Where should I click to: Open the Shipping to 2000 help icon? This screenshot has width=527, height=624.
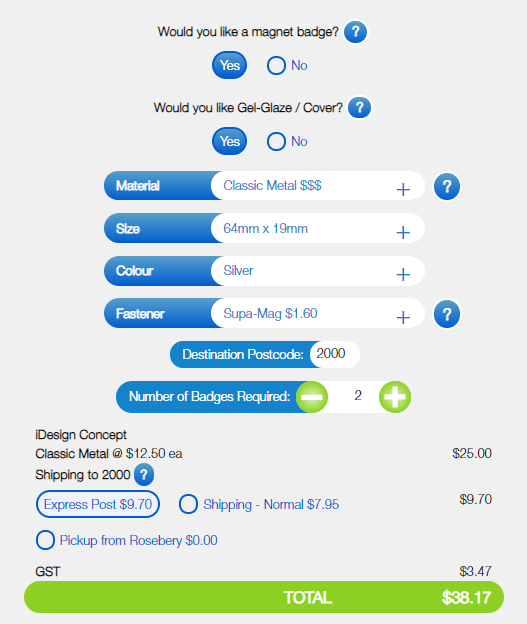144,474
